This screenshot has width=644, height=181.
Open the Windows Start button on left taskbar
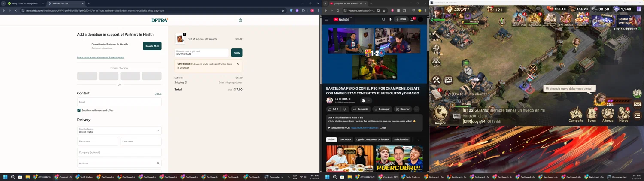[6, 177]
